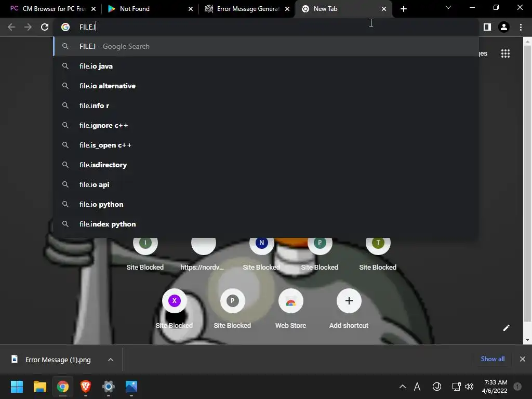Click the scrollbar up arrow
Image resolution: width=532 pixels, height=399 pixels.
pyautogui.click(x=527, y=42)
